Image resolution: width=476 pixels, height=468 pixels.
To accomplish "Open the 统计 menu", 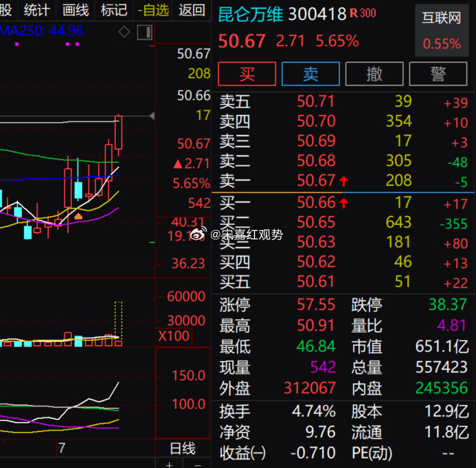I will click(x=37, y=10).
